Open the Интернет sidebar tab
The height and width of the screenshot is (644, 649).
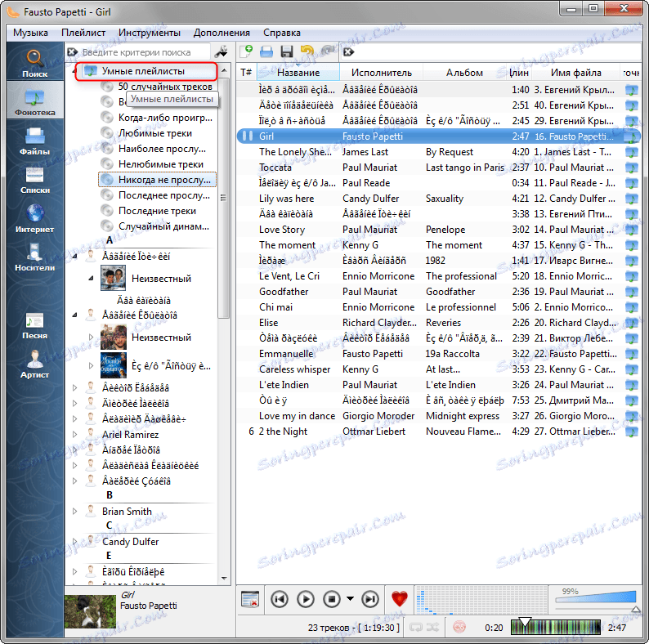click(x=35, y=218)
